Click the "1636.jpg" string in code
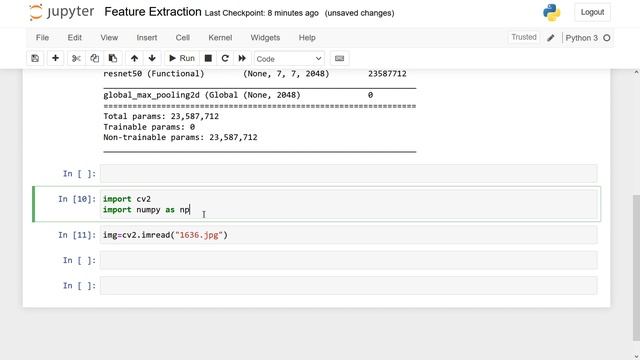The image size is (640, 360). (199, 235)
